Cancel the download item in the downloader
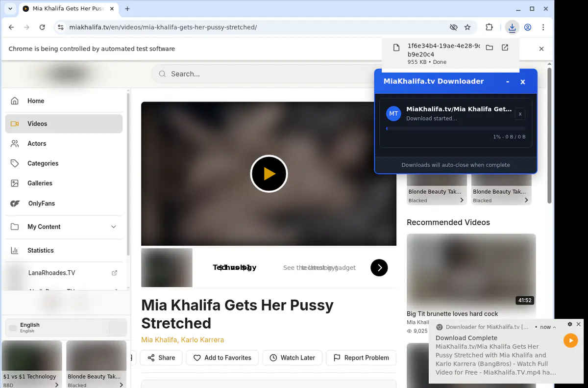The image size is (588, 388). [x=520, y=114]
